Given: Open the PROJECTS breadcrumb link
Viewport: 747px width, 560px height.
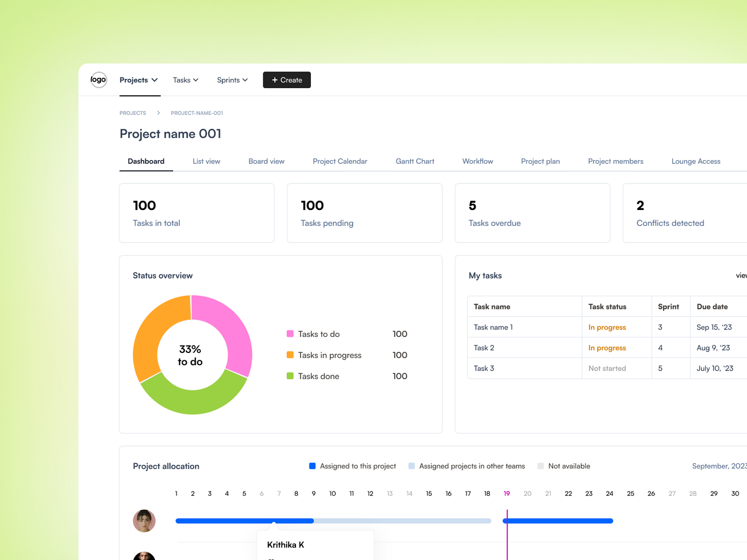Looking at the screenshot, I should coord(133,112).
